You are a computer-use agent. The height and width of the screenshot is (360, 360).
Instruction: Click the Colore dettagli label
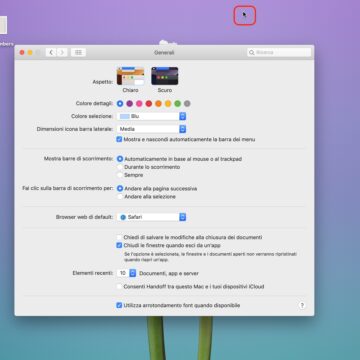tap(94, 104)
